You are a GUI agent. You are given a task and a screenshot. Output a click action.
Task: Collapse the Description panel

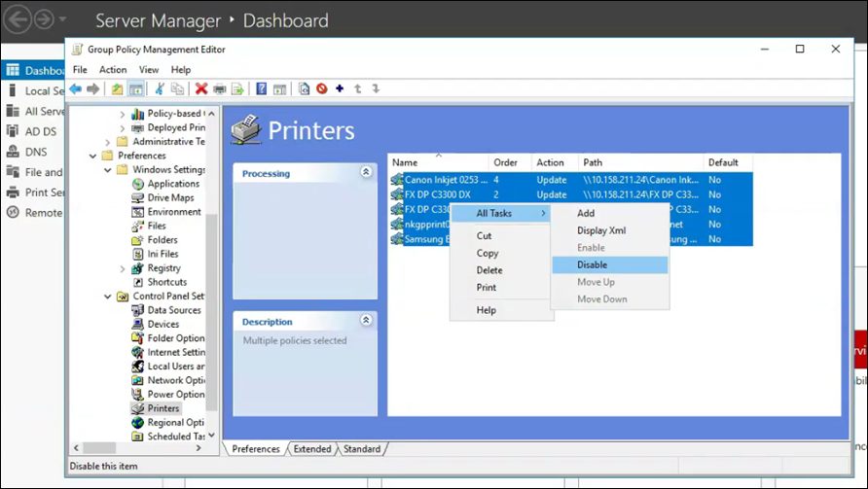point(366,320)
